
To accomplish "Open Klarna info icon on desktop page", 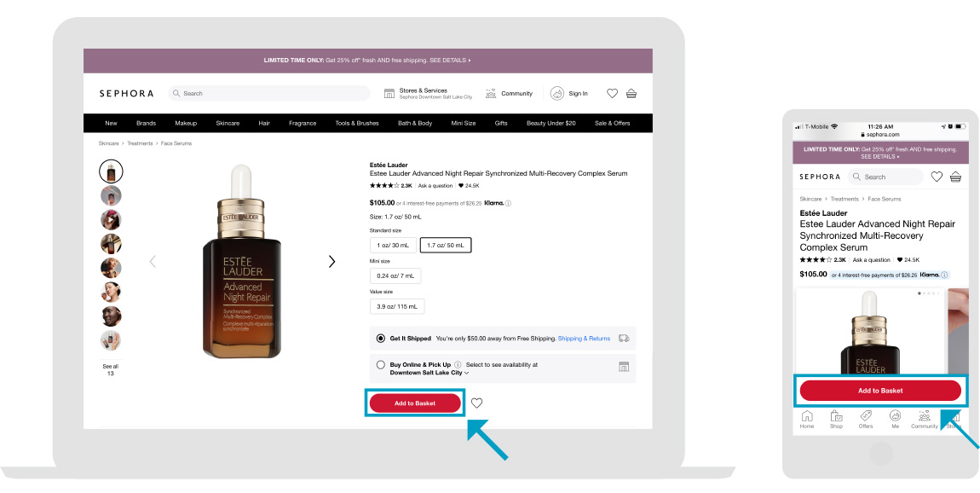I will (508, 203).
